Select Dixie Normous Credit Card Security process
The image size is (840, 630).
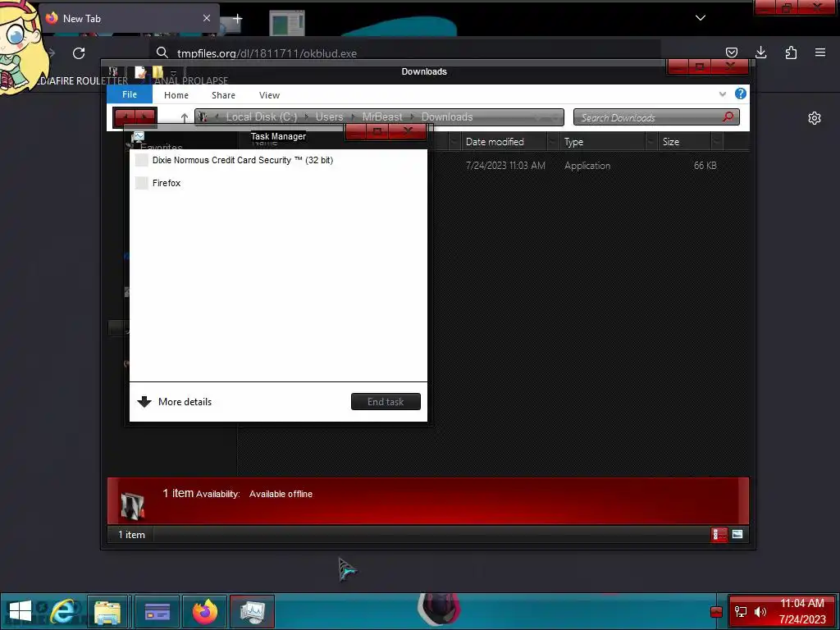[279, 160]
